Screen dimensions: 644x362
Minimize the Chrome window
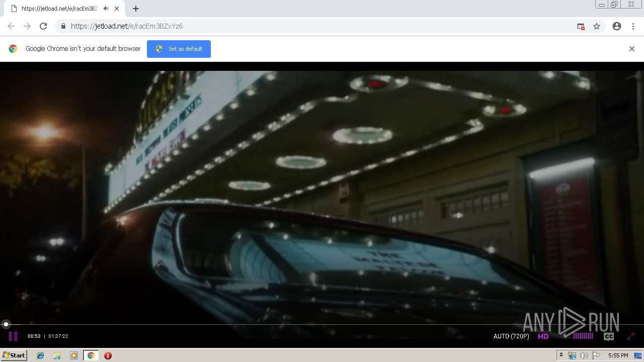click(602, 5)
